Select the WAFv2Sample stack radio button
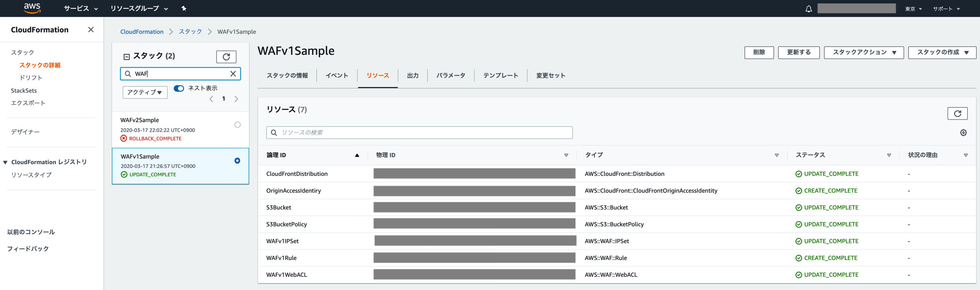 coord(238,125)
